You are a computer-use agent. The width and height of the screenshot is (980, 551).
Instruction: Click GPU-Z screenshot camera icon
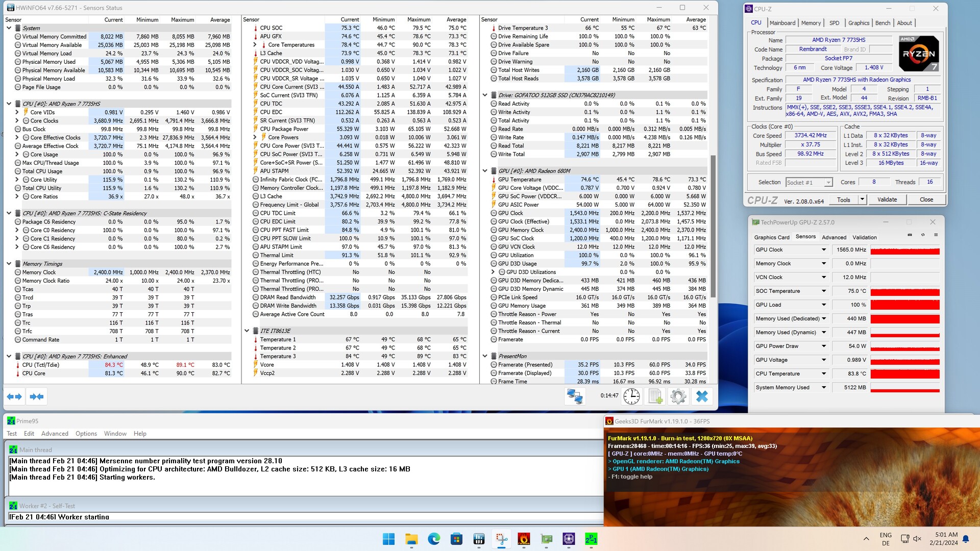click(x=910, y=235)
